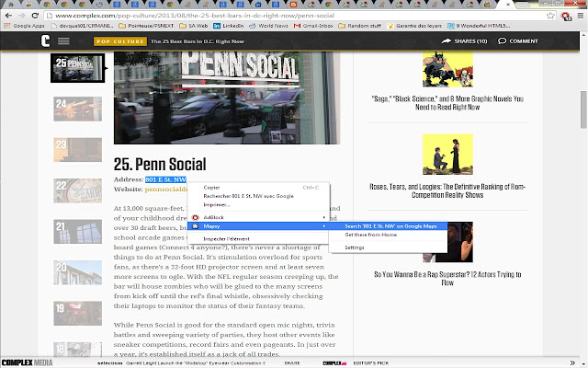Open Mapsy Settings in the submenu
The height and width of the screenshot is (368, 588).
click(388, 247)
